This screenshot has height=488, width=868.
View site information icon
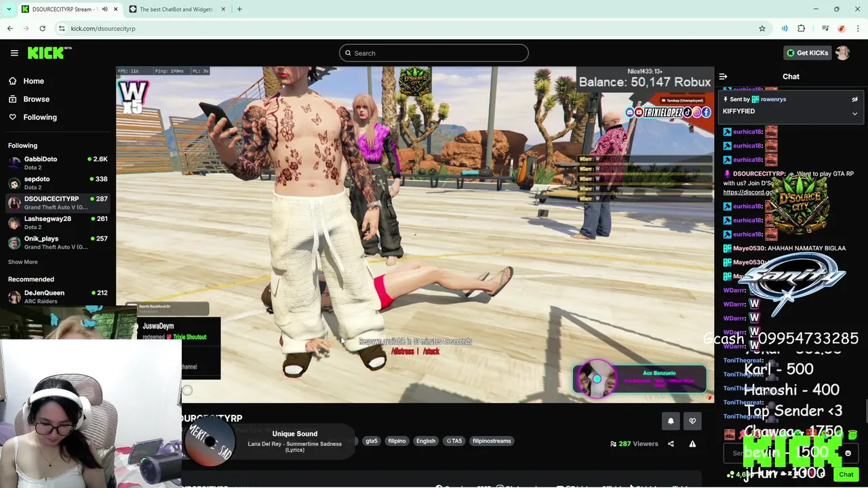coord(62,28)
